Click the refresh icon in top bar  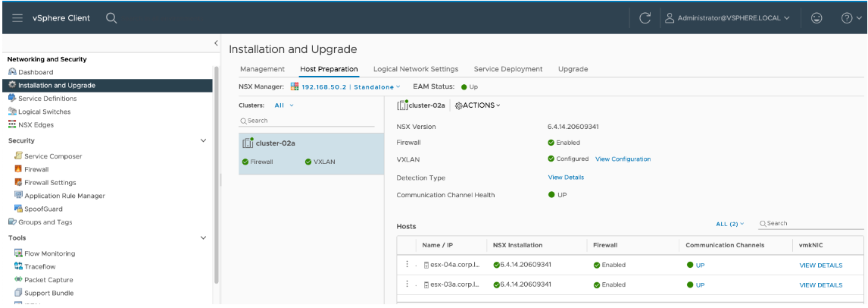coord(645,18)
